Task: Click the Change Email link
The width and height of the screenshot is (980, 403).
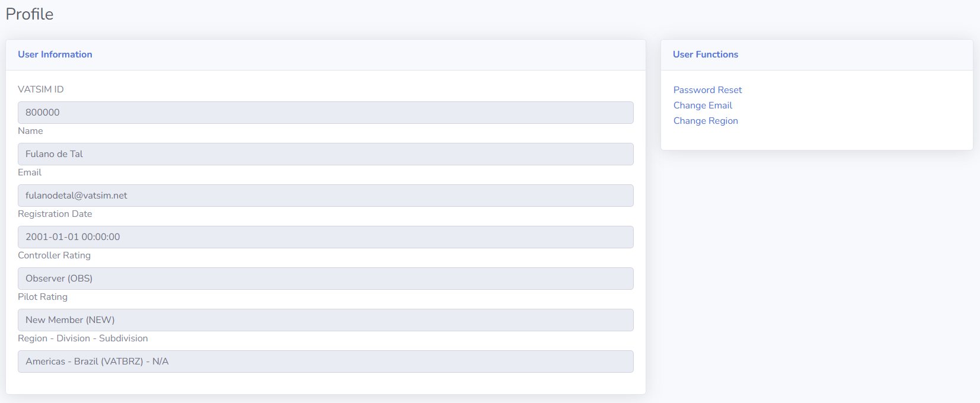Action: click(703, 105)
